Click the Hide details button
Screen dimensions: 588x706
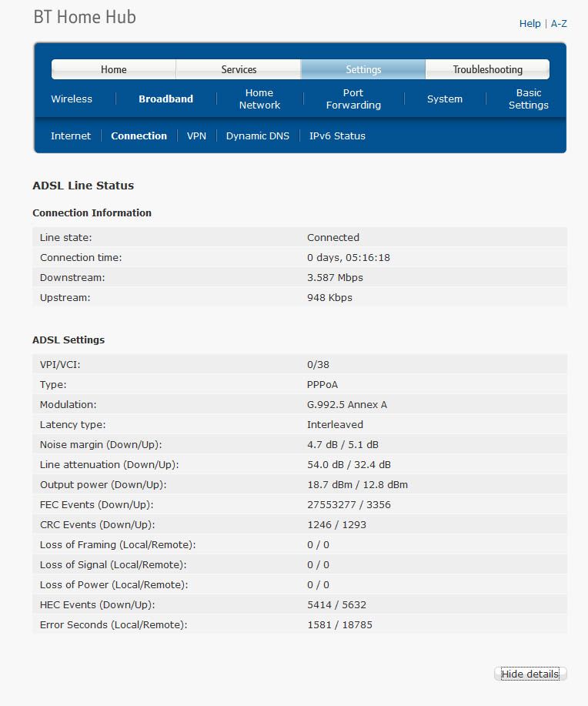530,674
